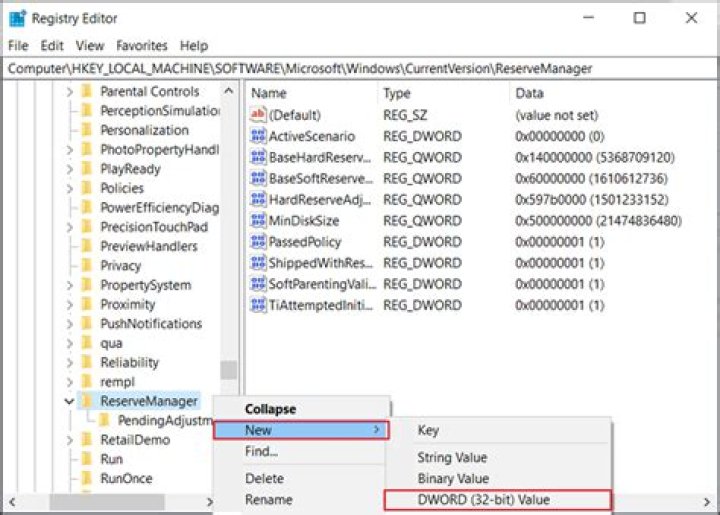Click the Personalization folder icon
Image resolution: width=720 pixels, height=515 pixels.
[x=86, y=130]
